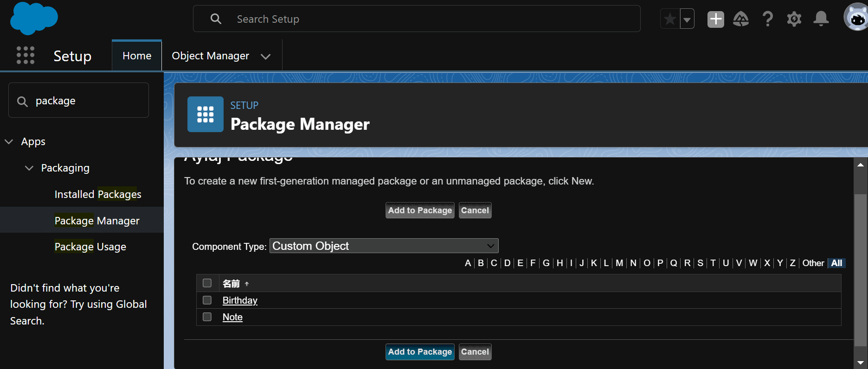This screenshot has width=868, height=369.
Task: Open the Help question mark icon
Action: pos(768,19)
